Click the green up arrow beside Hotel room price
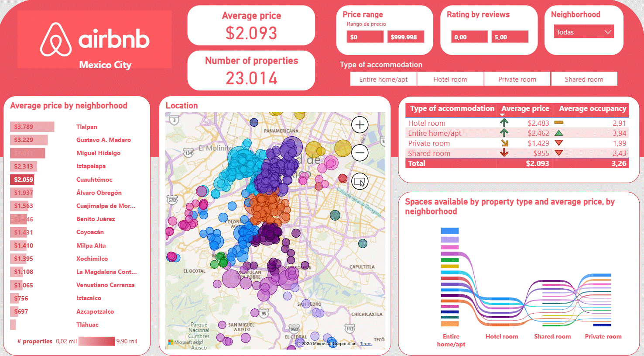Screen dimensions: 644x356 [x=503, y=123]
